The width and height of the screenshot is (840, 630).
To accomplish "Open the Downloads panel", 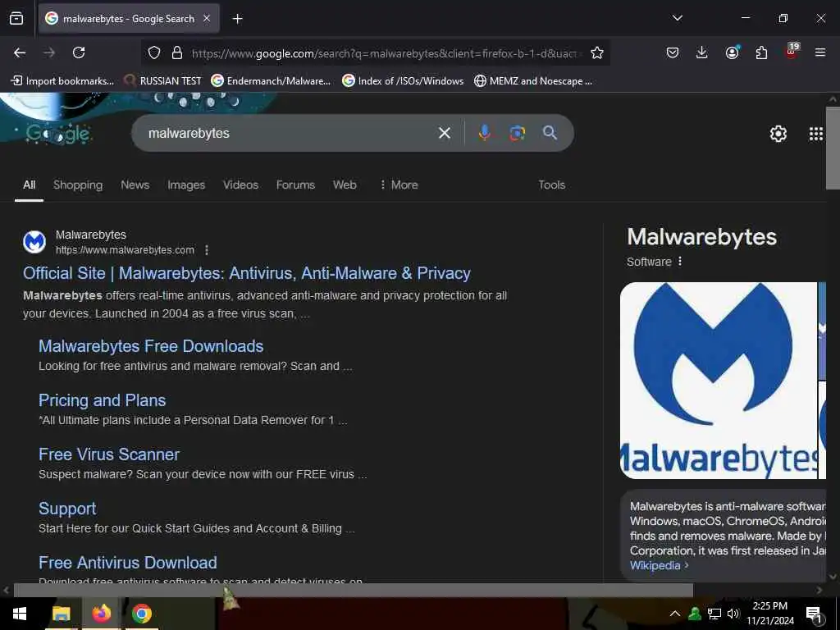I will (702, 52).
